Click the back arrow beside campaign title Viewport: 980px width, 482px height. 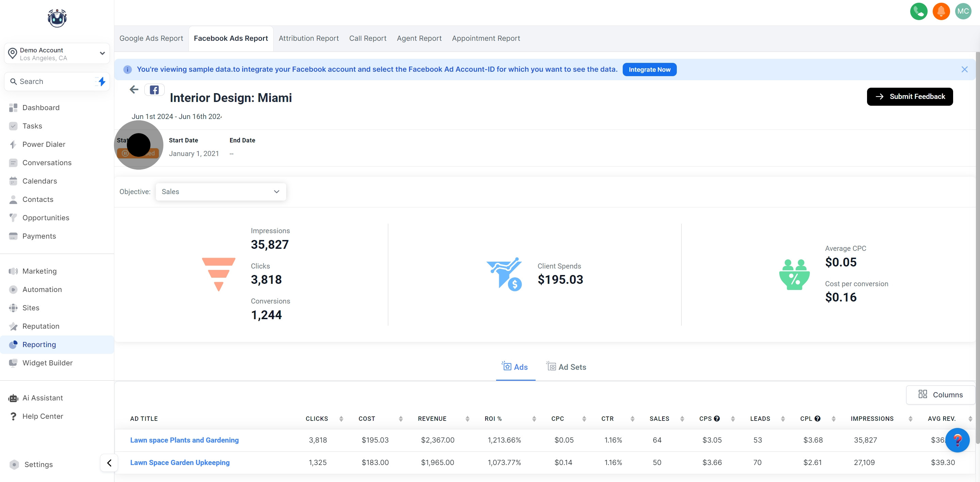coord(134,90)
